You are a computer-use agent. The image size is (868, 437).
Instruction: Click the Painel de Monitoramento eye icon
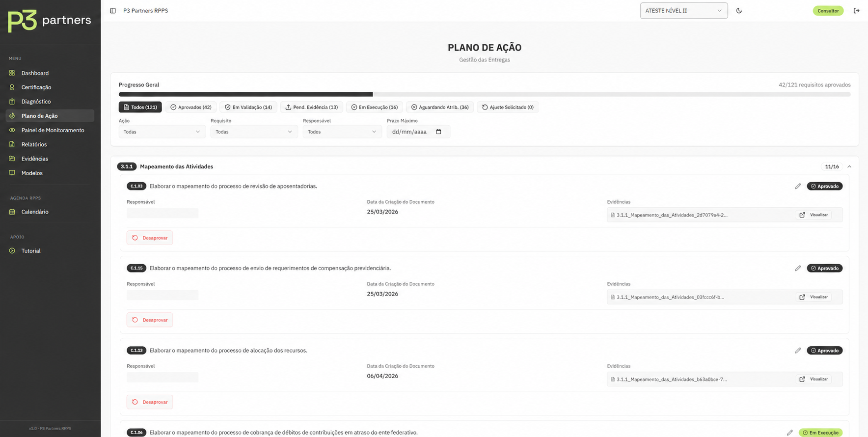coord(12,130)
